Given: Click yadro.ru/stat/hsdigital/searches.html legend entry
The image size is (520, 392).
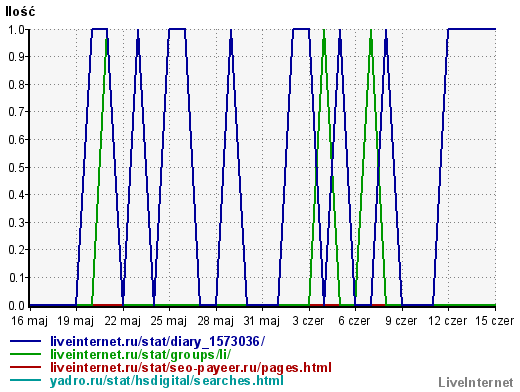Looking at the screenshot, I should coord(167,380).
